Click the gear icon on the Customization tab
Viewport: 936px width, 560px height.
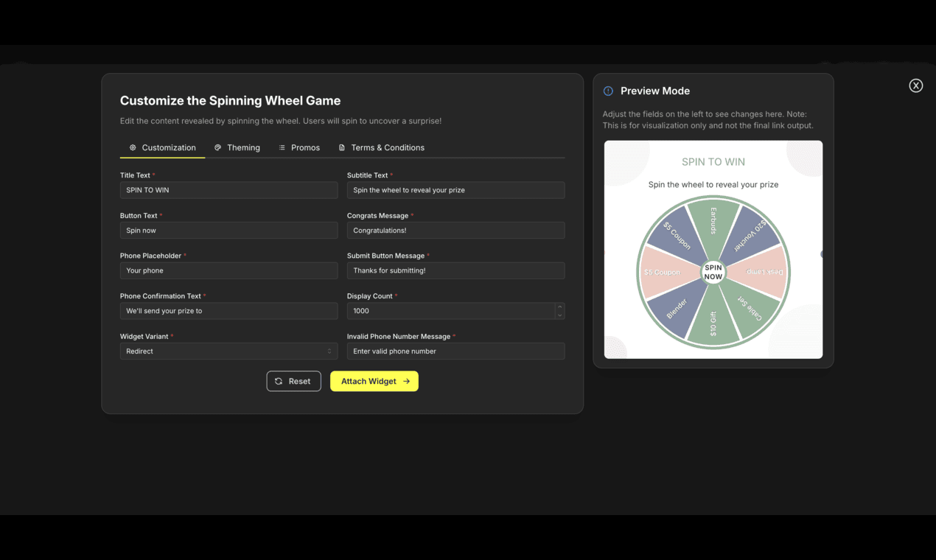134,147
